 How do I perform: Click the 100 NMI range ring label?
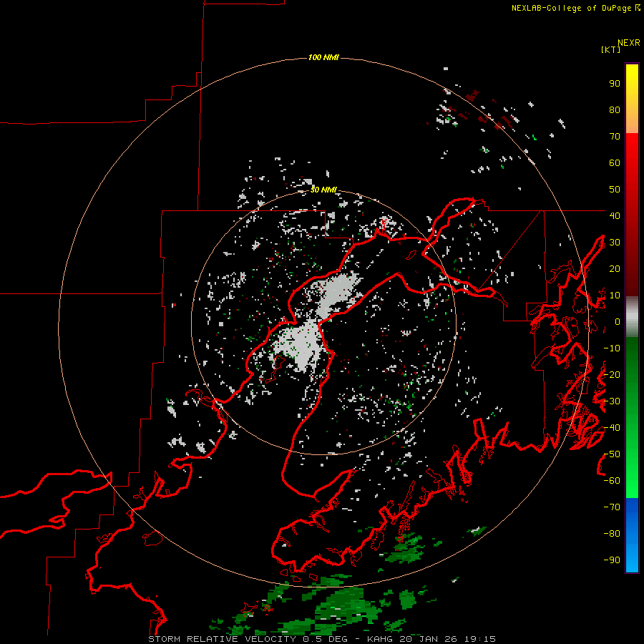coord(323,57)
